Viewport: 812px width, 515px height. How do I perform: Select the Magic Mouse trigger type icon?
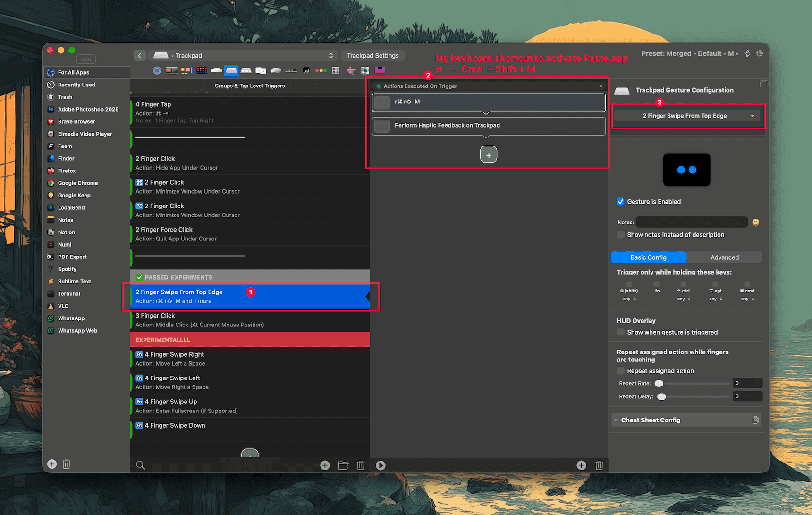tap(217, 70)
